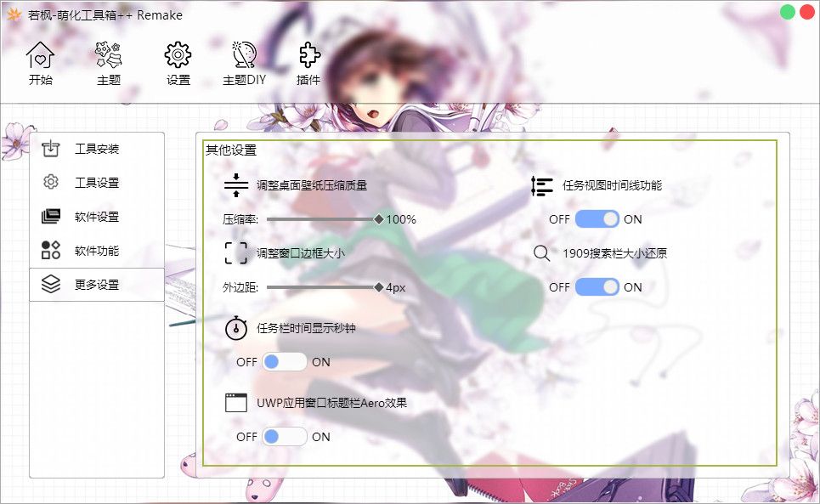Click the UWP应用窗口标题栏Aero效果 label

(332, 403)
